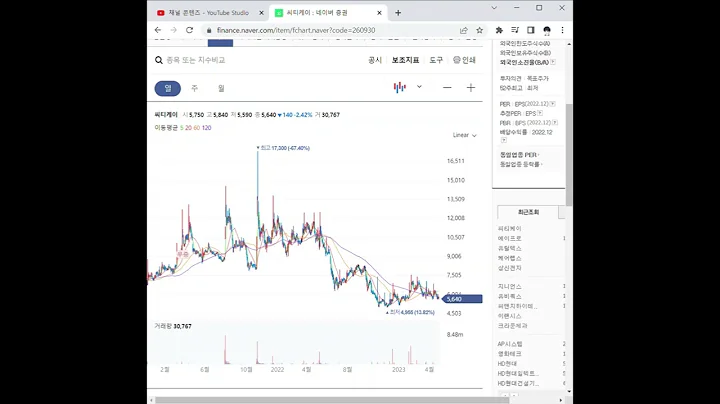Open 영화테크 in recent list
The height and width of the screenshot is (404, 720).
coord(510,354)
